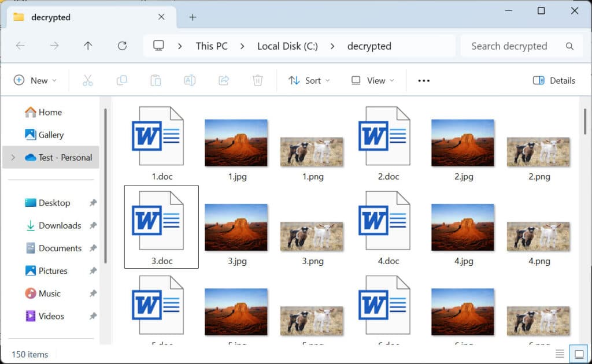The width and height of the screenshot is (592, 364).
Task: Rename the selected item via the toolbar
Action: point(190,80)
